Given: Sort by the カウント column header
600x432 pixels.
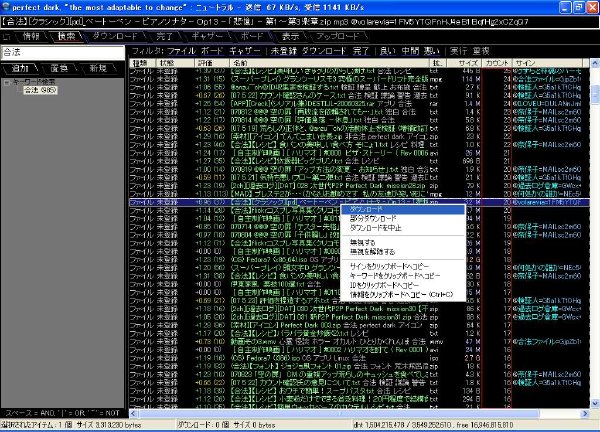Looking at the screenshot, I should click(497, 63).
